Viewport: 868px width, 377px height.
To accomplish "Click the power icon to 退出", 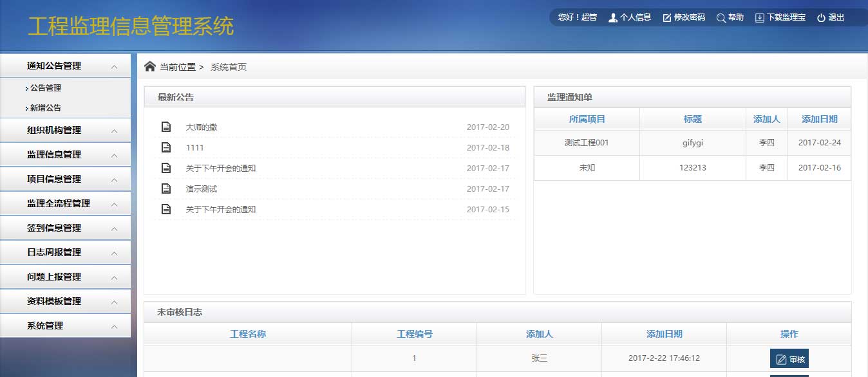I will pos(821,18).
